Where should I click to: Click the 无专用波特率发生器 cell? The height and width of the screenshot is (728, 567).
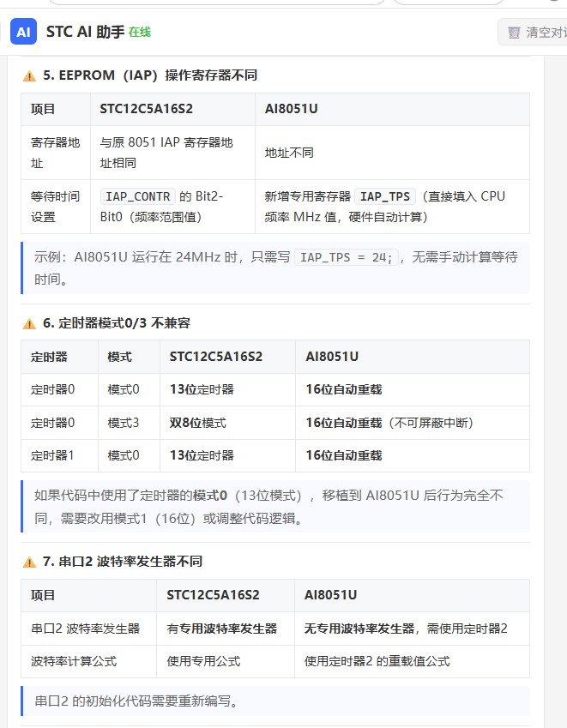click(412, 629)
